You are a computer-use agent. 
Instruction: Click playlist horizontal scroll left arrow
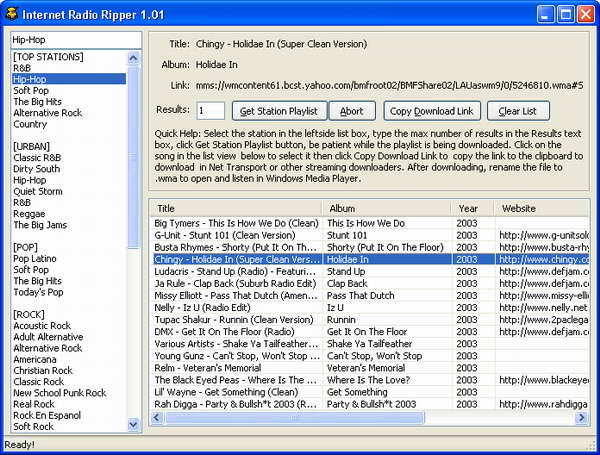point(157,417)
